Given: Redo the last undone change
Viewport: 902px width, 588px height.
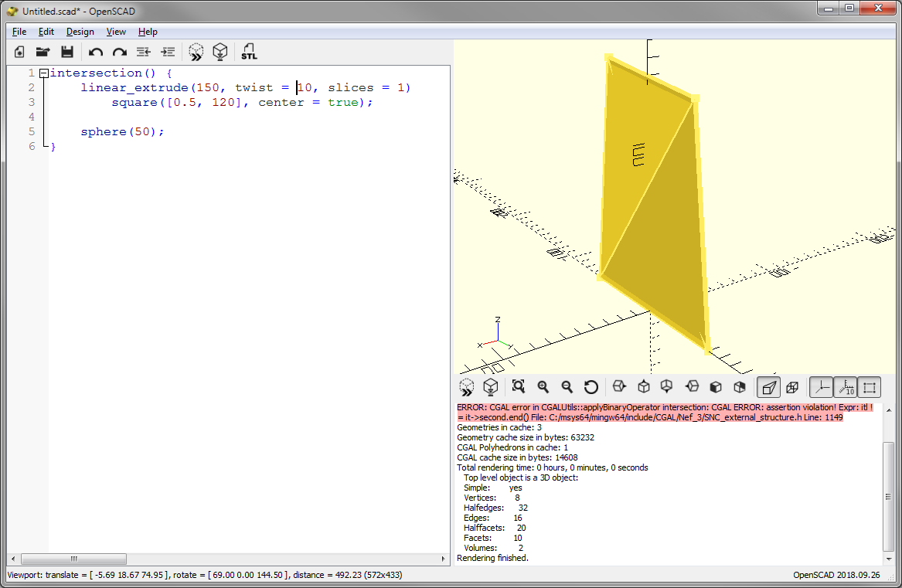Looking at the screenshot, I should point(118,51).
